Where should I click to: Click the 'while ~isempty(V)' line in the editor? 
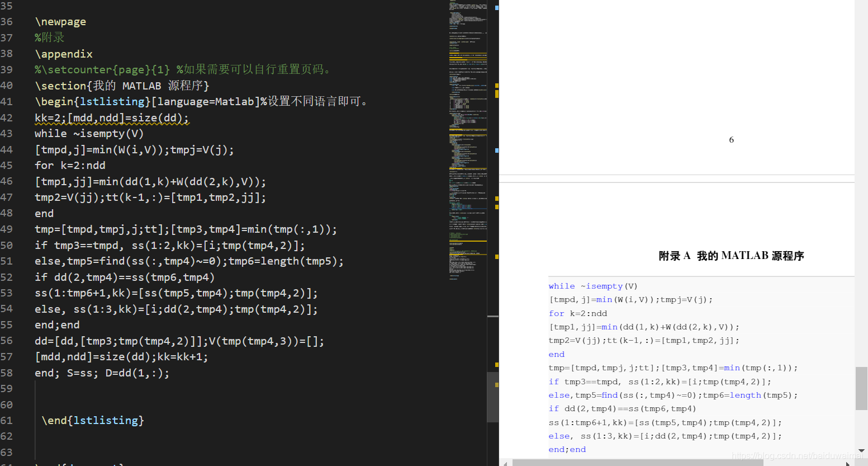coord(89,134)
